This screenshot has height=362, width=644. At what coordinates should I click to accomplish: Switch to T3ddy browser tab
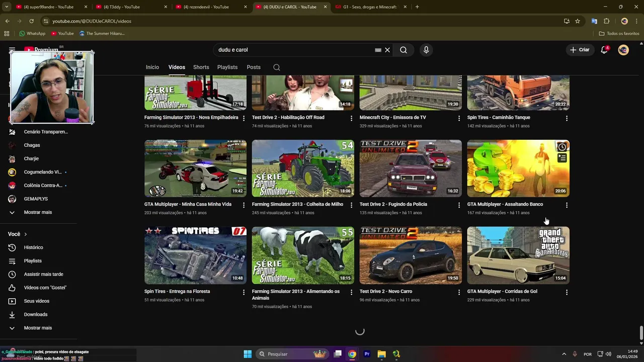click(132, 7)
